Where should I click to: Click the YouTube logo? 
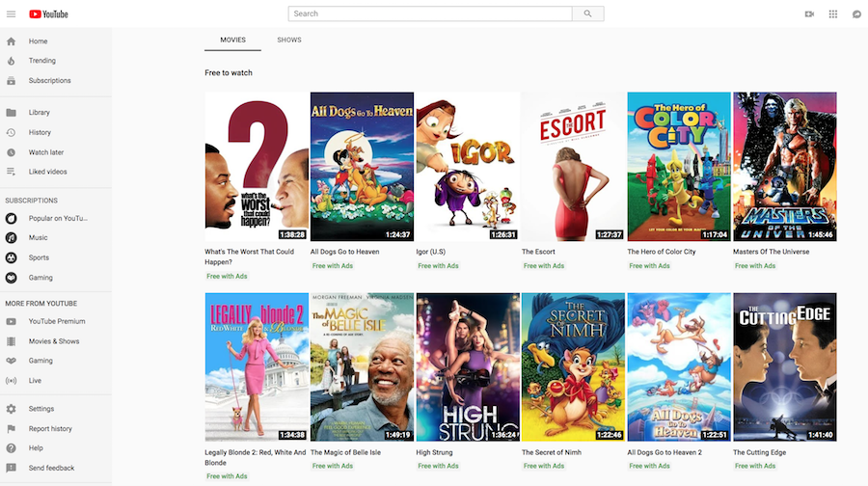coord(48,14)
